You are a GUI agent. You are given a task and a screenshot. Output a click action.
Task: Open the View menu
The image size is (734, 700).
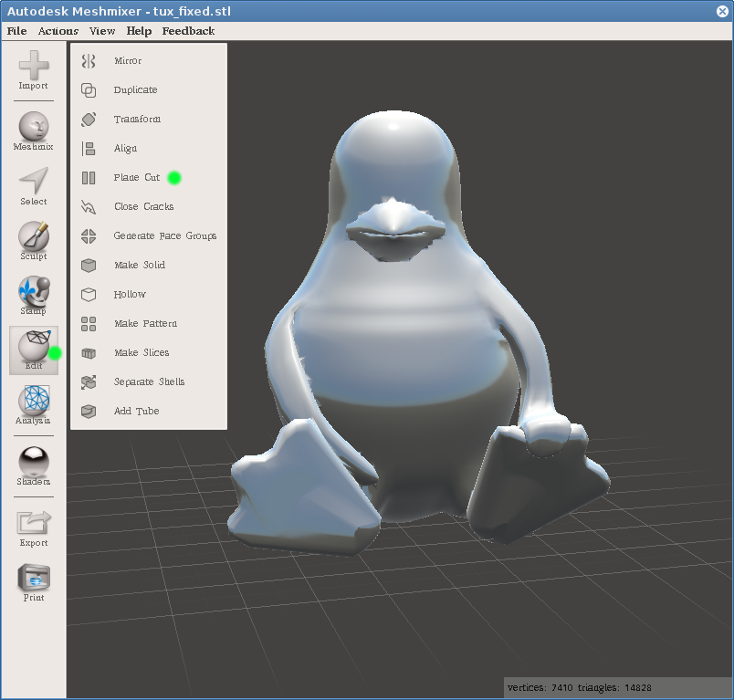(102, 31)
